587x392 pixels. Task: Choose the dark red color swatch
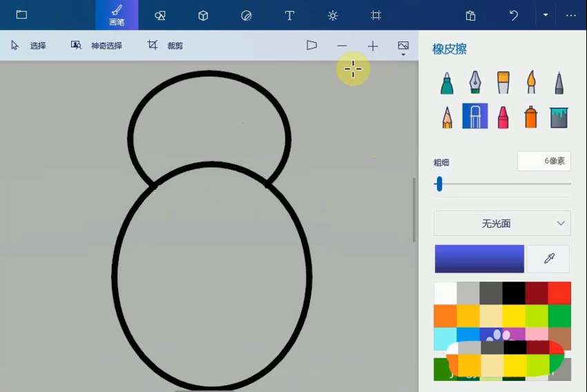pos(537,293)
